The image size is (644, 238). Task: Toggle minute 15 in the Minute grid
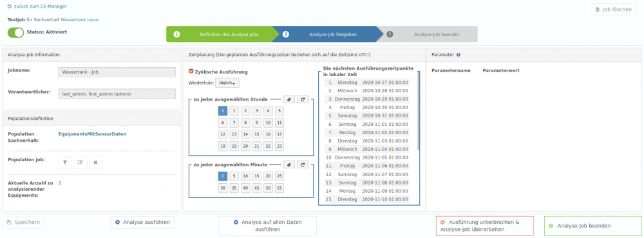[x=256, y=176]
